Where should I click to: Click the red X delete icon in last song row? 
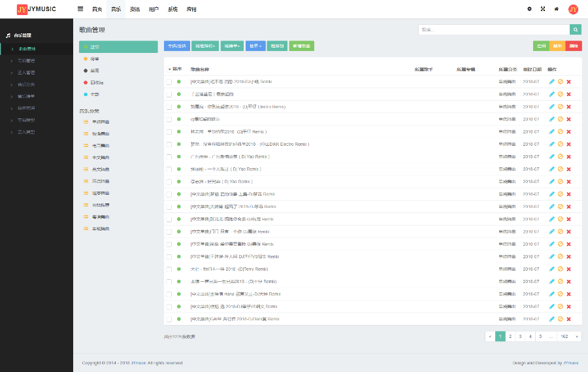point(569,319)
